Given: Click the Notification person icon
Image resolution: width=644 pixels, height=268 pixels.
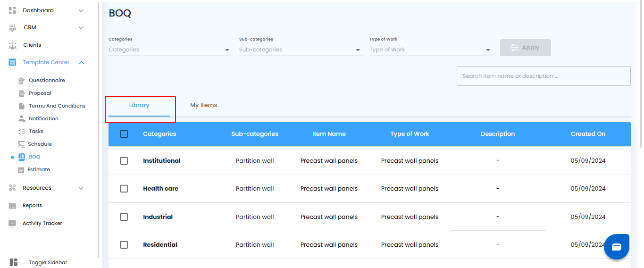Looking at the screenshot, I should (21, 119).
